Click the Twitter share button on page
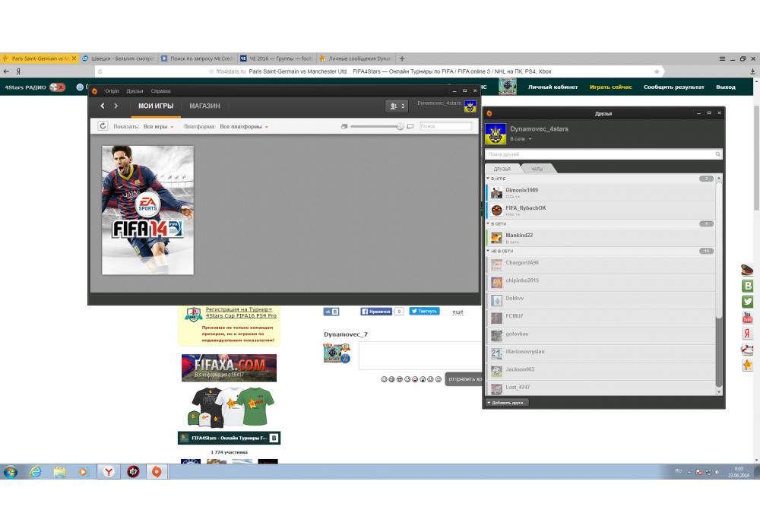The height and width of the screenshot is (532, 760). [424, 311]
